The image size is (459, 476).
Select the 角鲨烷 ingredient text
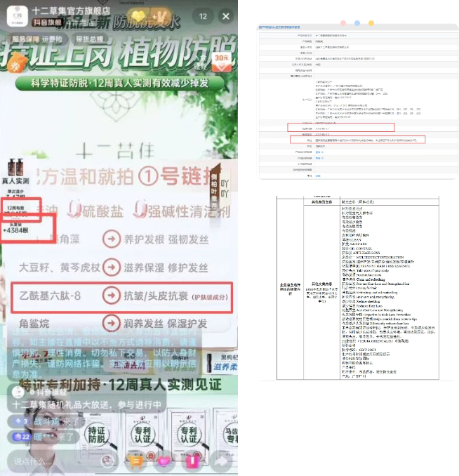pyautogui.click(x=34, y=324)
